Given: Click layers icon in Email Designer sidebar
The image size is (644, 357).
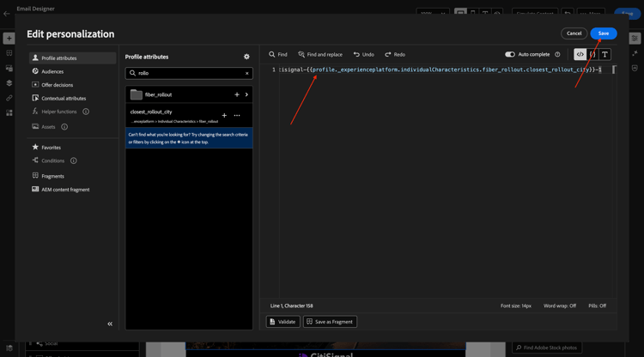Looking at the screenshot, I should click(x=9, y=83).
